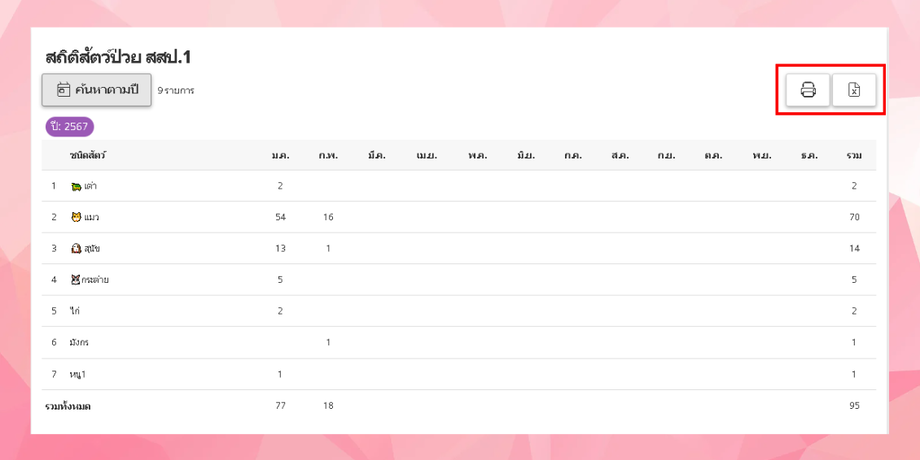Screen dimensions: 920x460
Task: Click the ธ.ค. column header
Action: [809, 155]
